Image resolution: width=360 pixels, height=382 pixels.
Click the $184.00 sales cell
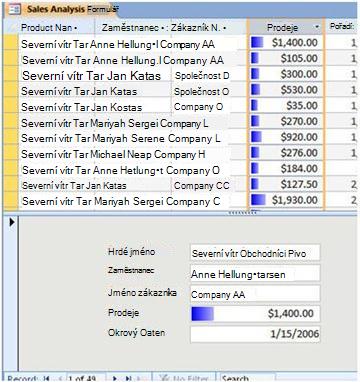click(286, 168)
